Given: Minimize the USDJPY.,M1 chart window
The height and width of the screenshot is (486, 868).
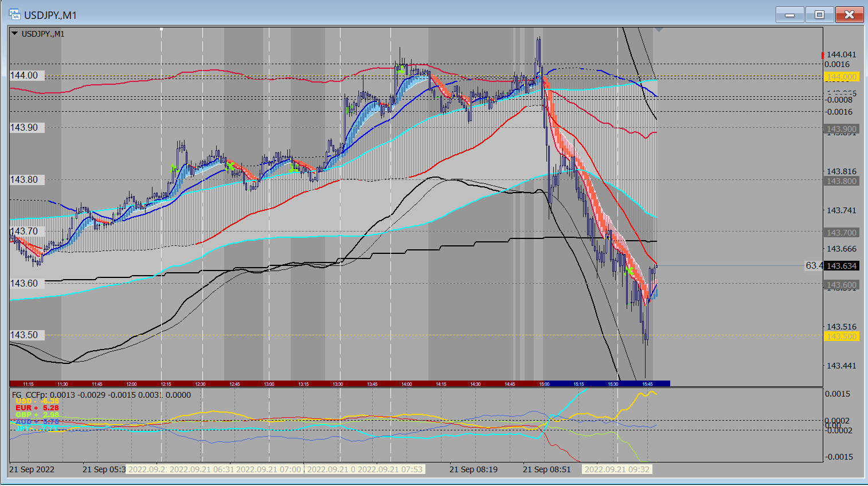Looking at the screenshot, I should (790, 15).
